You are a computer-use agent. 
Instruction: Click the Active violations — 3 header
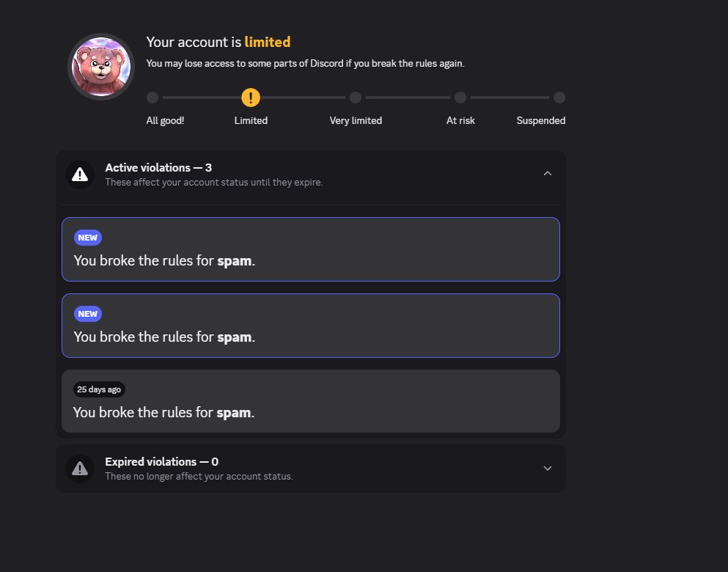(x=158, y=168)
